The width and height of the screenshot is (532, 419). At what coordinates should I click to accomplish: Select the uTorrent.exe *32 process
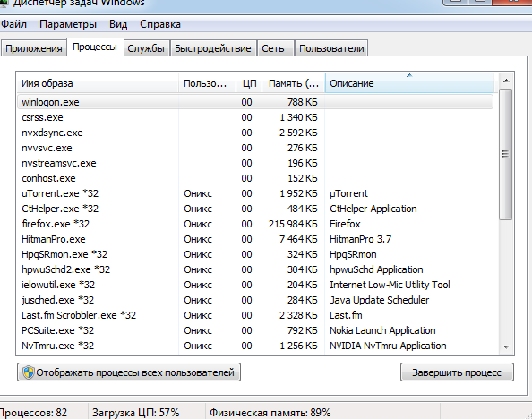coord(255,193)
